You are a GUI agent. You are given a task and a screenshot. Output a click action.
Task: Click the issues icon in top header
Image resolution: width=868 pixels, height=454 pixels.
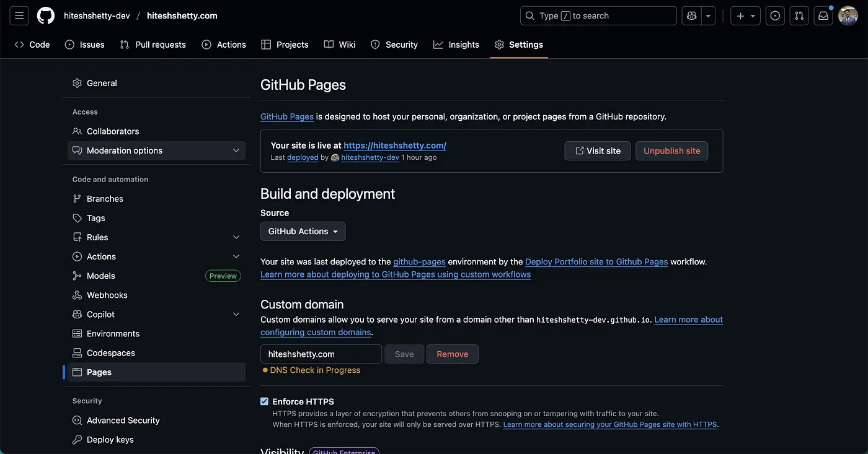click(775, 16)
